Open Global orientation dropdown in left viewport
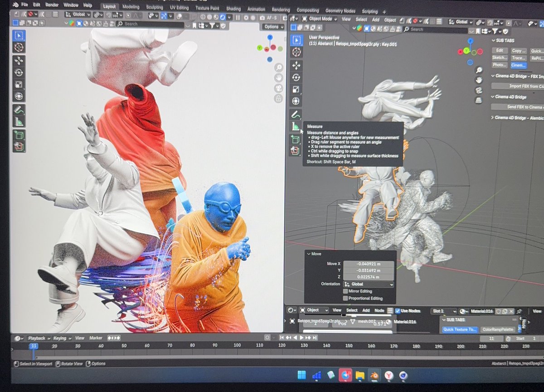544x392 pixels. (78, 15)
